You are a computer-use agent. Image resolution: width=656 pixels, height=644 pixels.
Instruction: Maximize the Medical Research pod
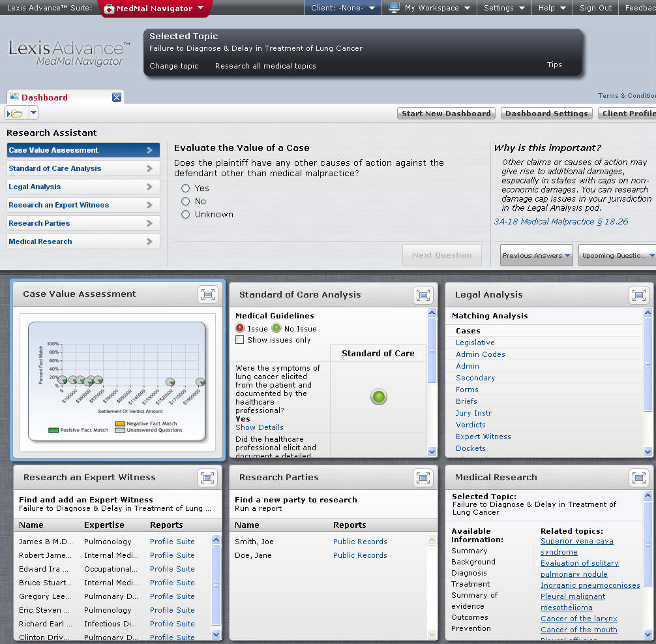[x=639, y=478]
